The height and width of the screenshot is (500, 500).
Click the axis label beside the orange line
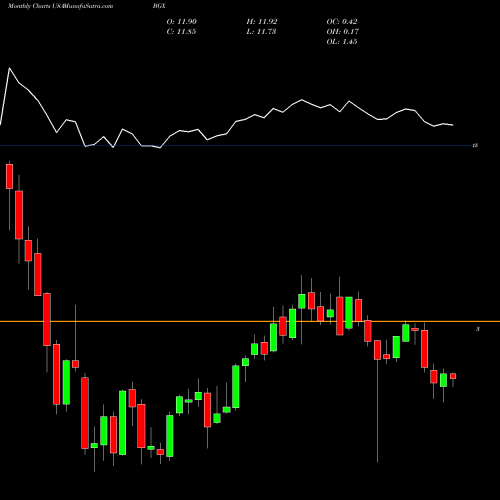click(x=478, y=329)
